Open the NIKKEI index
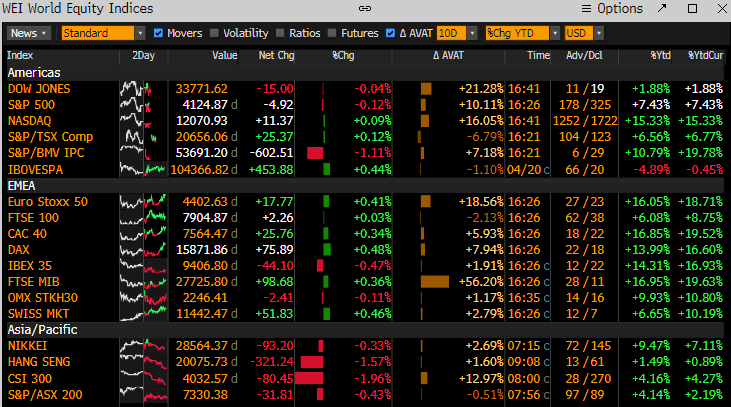Viewport: 731px width, 407px height. (28, 346)
